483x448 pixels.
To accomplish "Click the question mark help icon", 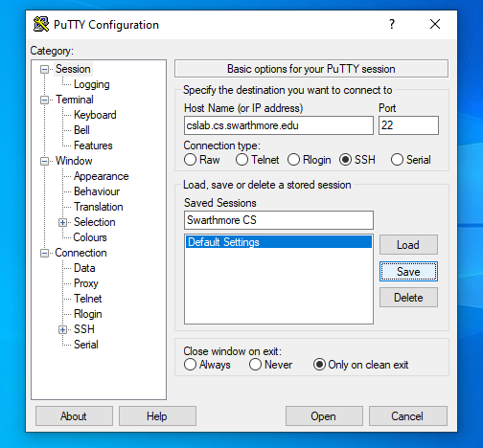I will 392,24.
